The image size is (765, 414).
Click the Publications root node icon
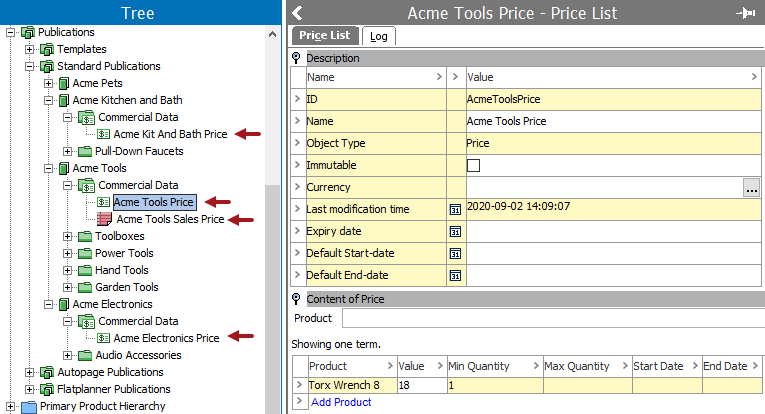(x=28, y=32)
